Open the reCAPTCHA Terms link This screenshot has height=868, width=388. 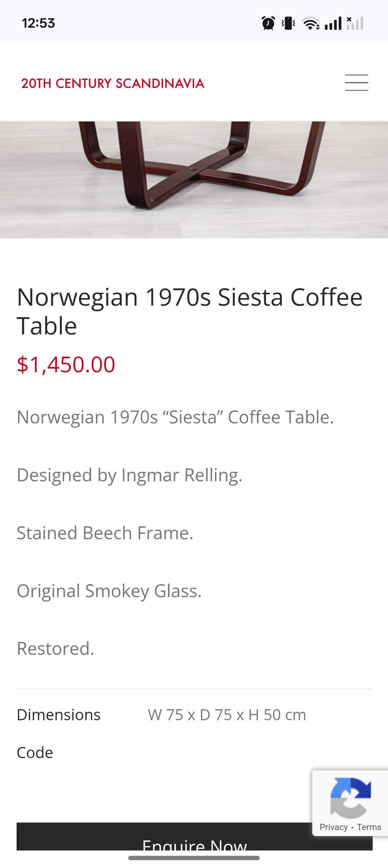point(369,827)
